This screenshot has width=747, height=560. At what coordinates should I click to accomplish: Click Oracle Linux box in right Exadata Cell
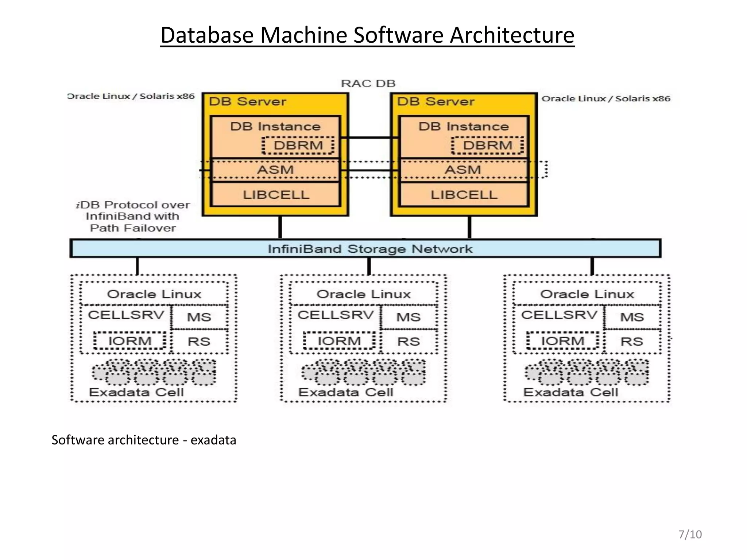(587, 294)
